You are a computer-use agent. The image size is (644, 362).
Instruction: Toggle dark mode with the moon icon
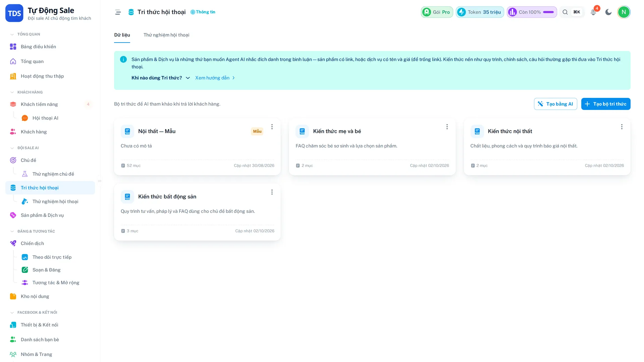(x=608, y=12)
